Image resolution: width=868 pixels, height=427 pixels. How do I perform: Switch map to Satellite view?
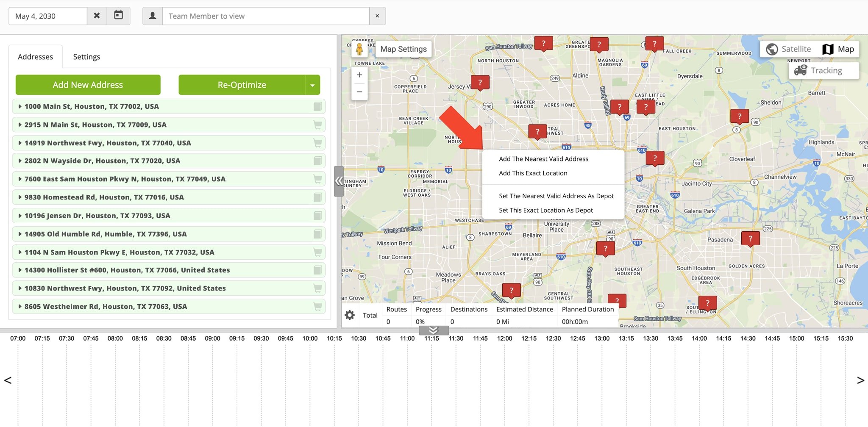[789, 49]
